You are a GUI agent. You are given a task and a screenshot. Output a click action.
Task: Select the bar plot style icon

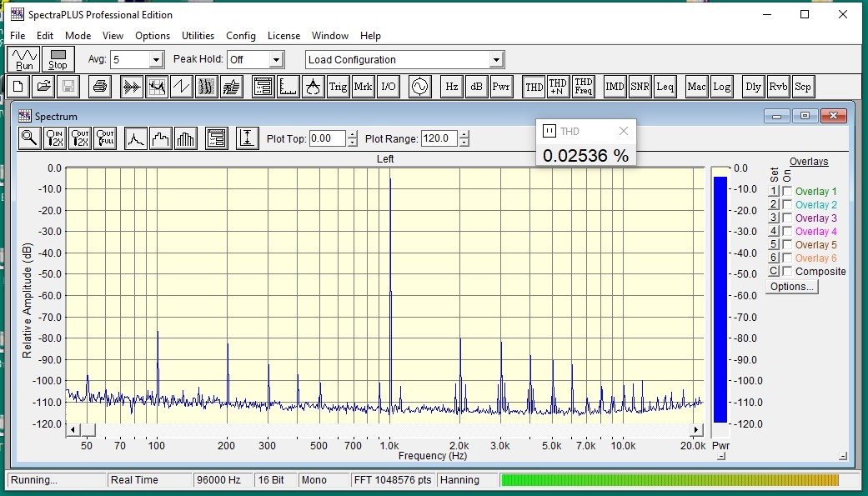pyautogui.click(x=186, y=138)
